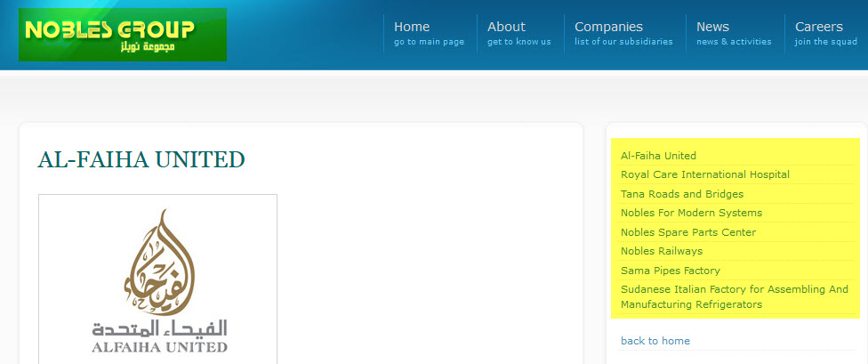
Task: Open the About menu item
Action: 519,34
